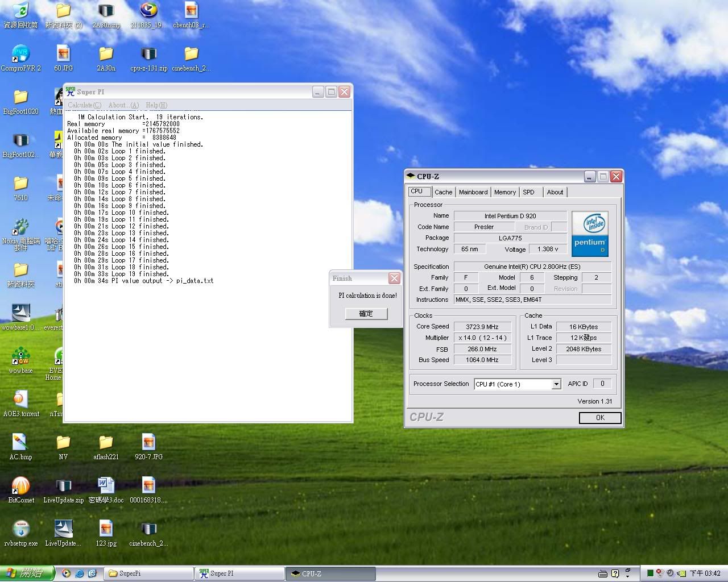Click the taskbar clock showing 03:42
The image size is (728, 582).
(705, 573)
